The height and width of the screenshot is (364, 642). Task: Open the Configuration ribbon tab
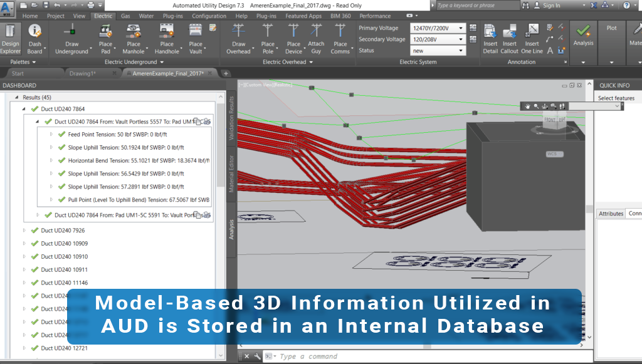click(209, 16)
